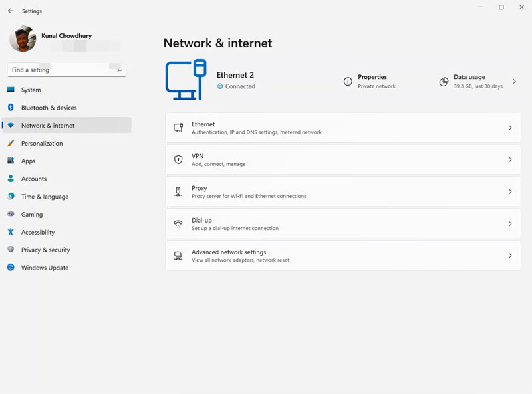Open the Gaming settings category
This screenshot has width=532, height=394.
[x=66, y=214]
